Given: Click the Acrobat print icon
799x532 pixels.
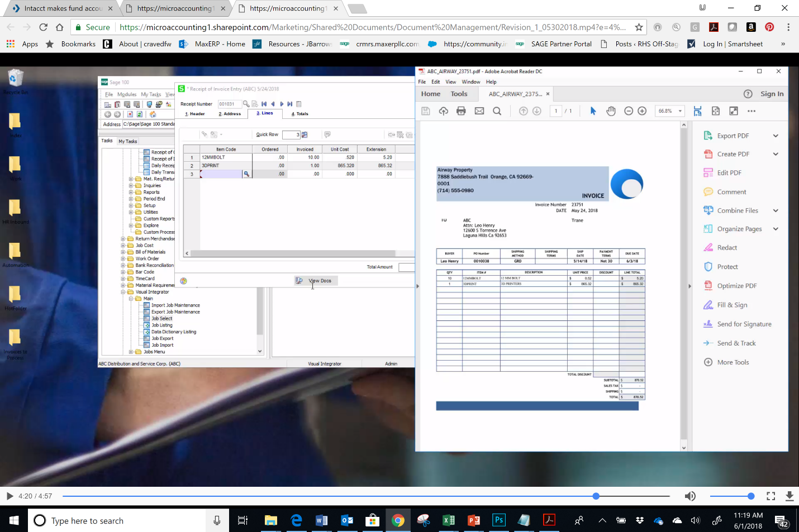Looking at the screenshot, I should pyautogui.click(x=461, y=111).
